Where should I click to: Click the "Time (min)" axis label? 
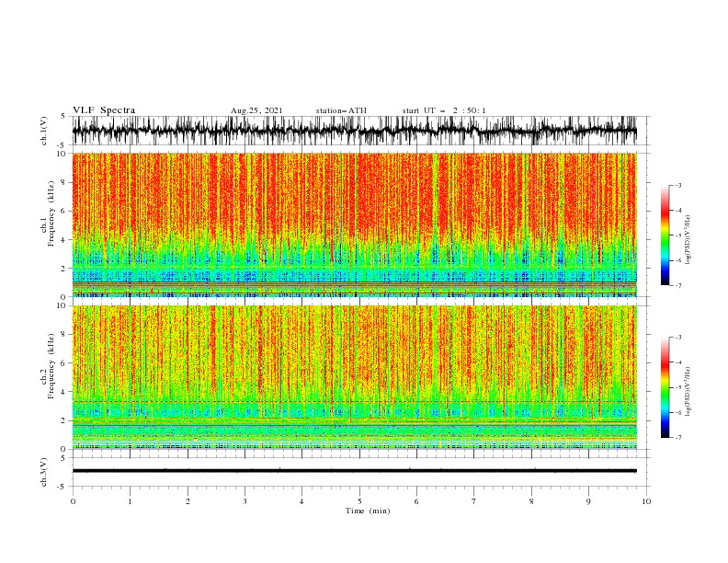[368, 511]
